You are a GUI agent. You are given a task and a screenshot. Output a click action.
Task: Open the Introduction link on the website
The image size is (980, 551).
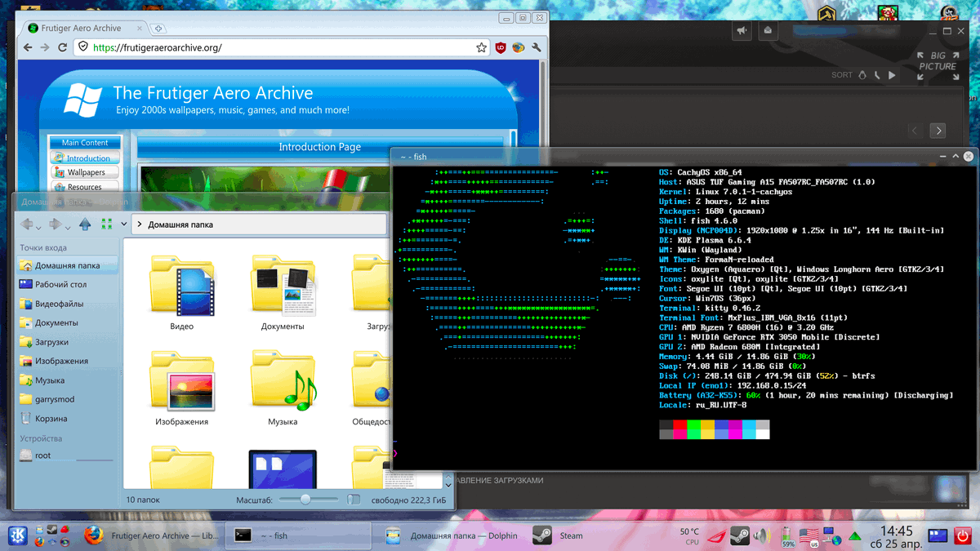pos(85,158)
